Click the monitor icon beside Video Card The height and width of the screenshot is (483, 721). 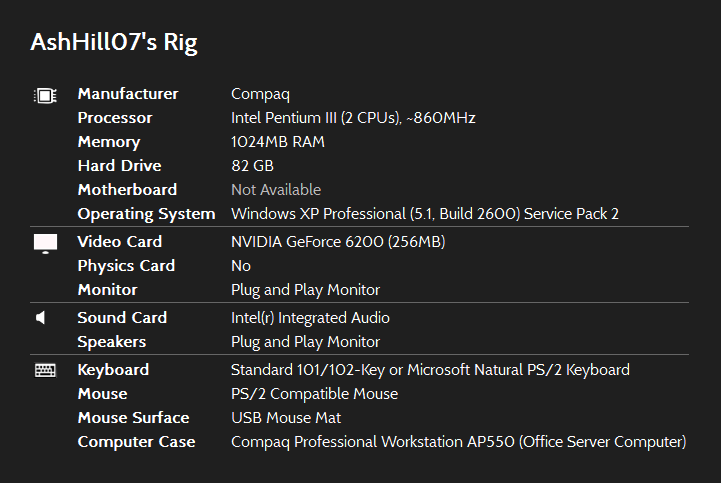[x=45, y=243]
